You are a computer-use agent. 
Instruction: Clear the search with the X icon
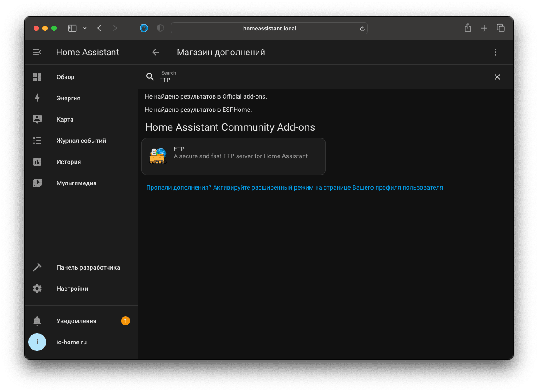(x=497, y=77)
